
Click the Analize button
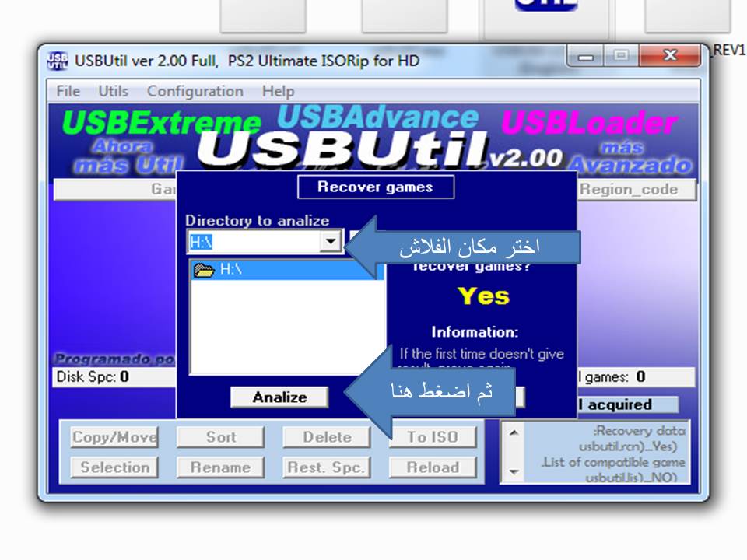279,397
